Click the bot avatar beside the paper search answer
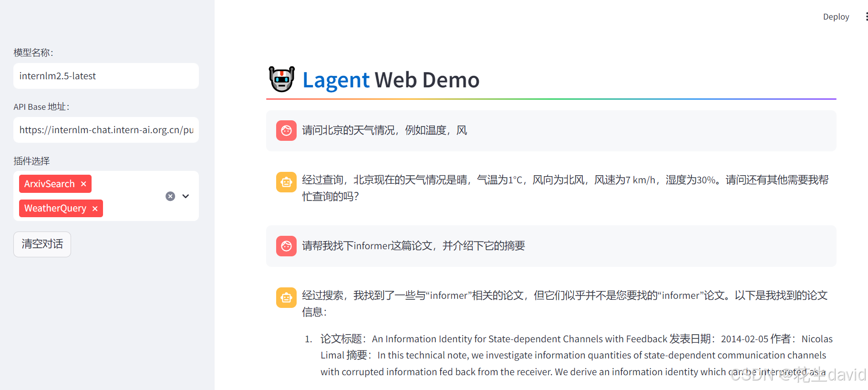 tap(286, 297)
